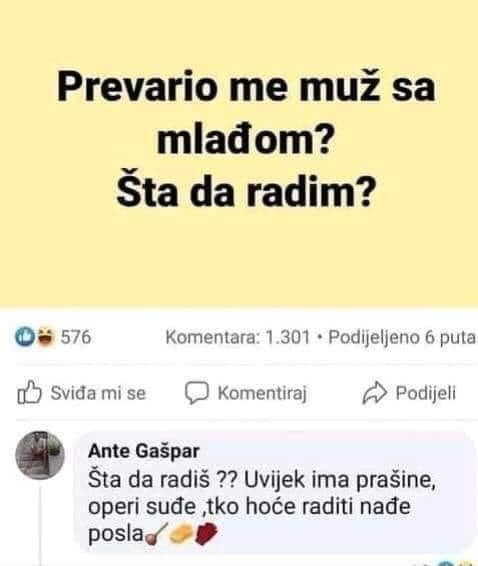The height and width of the screenshot is (566, 478).
Task: Like the post with Sviđa mi se
Action: [x=82, y=393]
